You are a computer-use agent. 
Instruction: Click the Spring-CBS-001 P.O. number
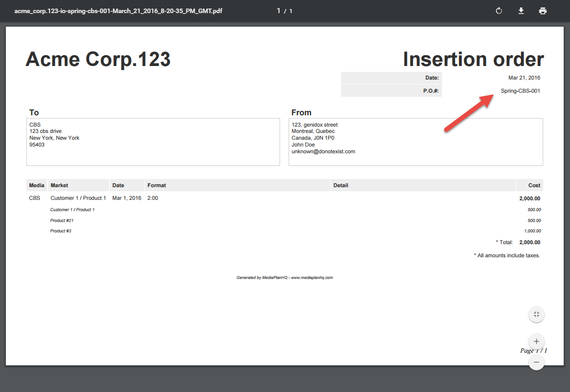pyautogui.click(x=520, y=91)
